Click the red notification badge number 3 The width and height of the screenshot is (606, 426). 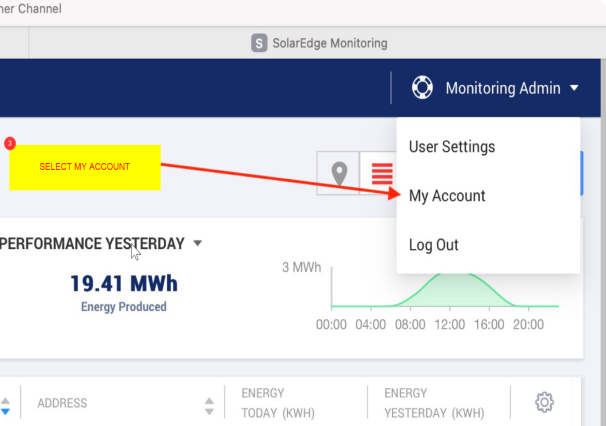click(10, 143)
